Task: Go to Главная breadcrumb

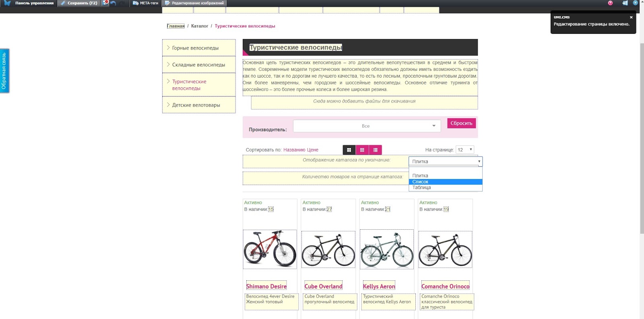Action: click(x=176, y=26)
